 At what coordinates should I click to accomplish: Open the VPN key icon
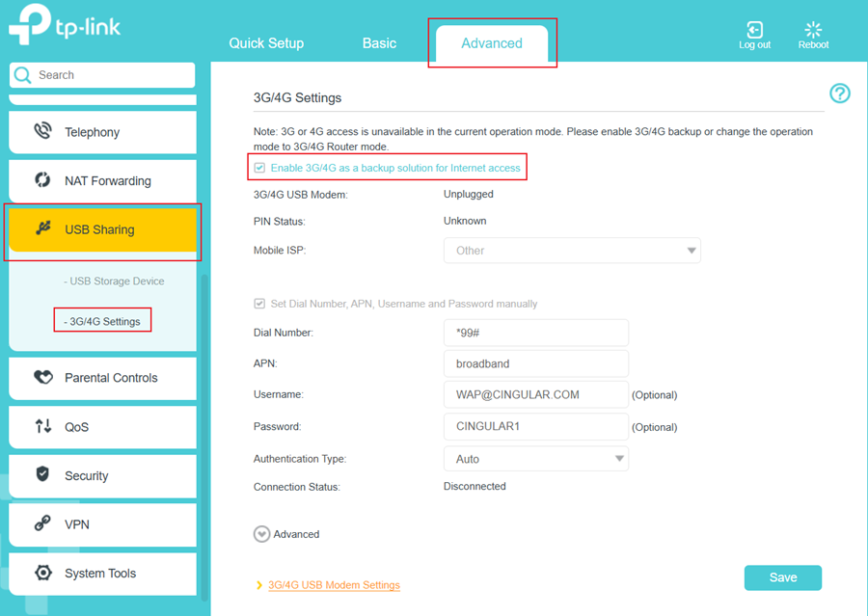(x=42, y=524)
